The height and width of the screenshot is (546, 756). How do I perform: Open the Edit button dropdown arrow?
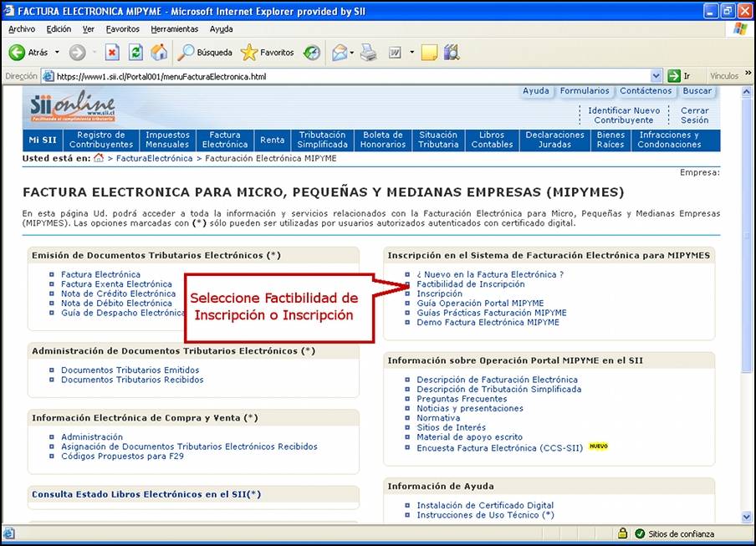pos(411,52)
